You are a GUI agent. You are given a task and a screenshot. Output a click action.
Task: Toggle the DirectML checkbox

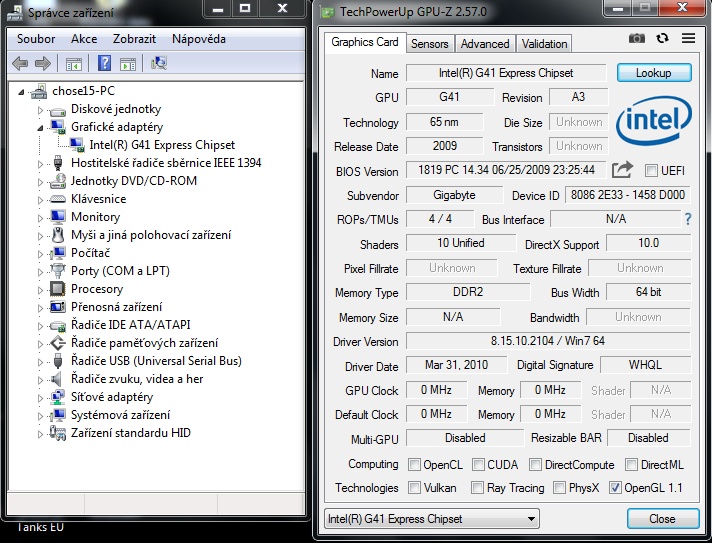[x=631, y=464]
